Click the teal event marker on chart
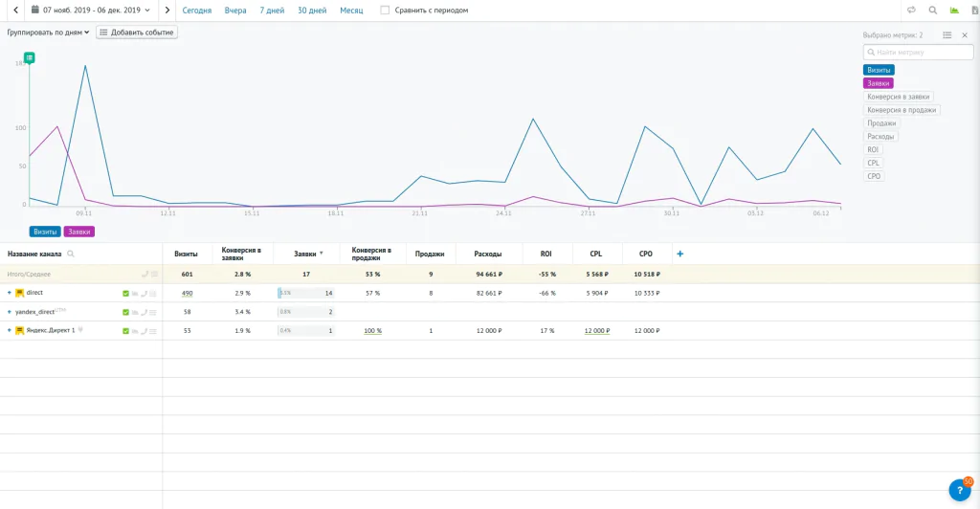Image resolution: width=980 pixels, height=509 pixels. 30,57
